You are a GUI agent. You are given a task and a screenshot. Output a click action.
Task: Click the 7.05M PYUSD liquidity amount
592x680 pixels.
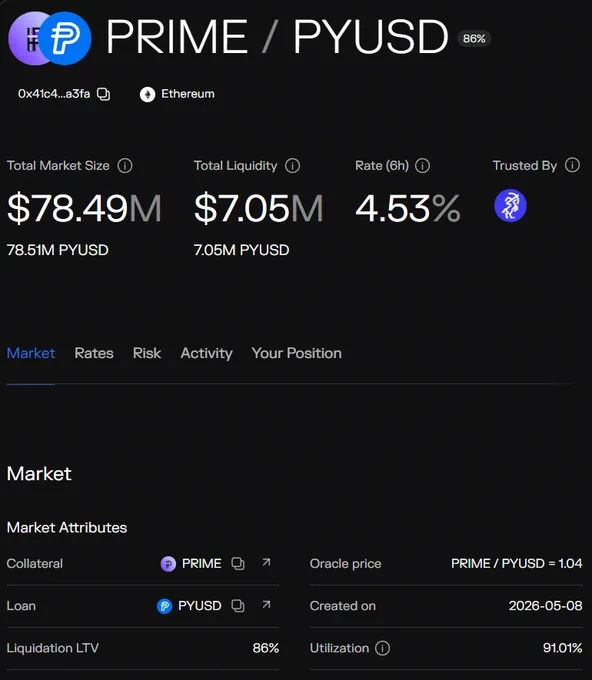[x=242, y=250]
